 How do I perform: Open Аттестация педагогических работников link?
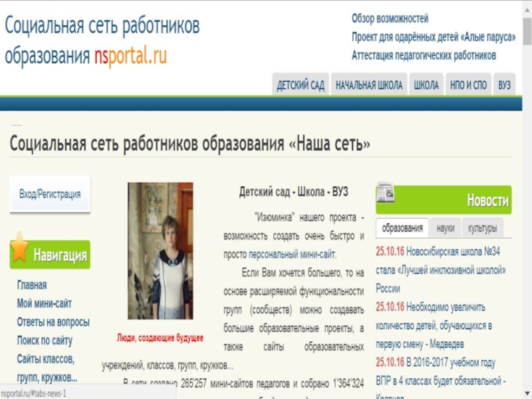pos(424,55)
